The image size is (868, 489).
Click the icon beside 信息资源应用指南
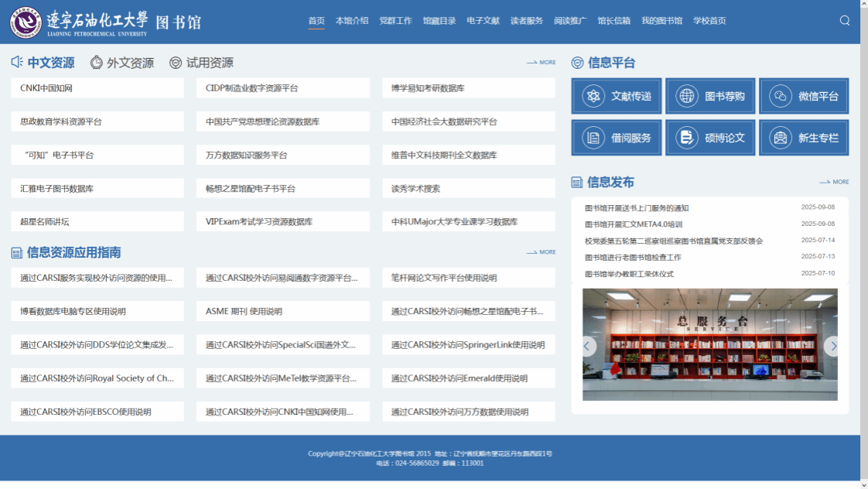[16, 253]
